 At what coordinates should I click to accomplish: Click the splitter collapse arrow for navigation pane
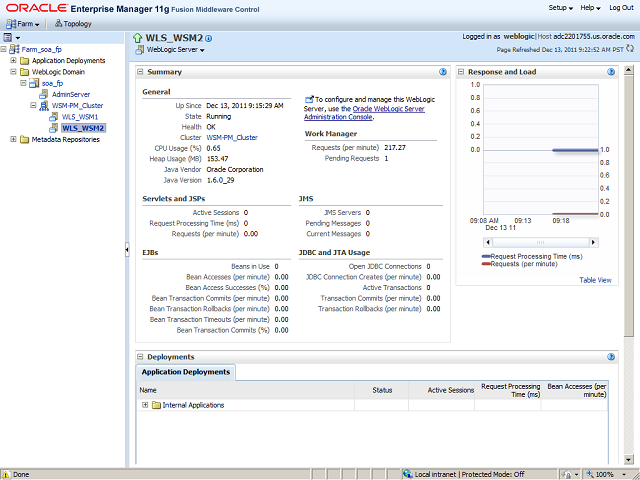pos(126,250)
